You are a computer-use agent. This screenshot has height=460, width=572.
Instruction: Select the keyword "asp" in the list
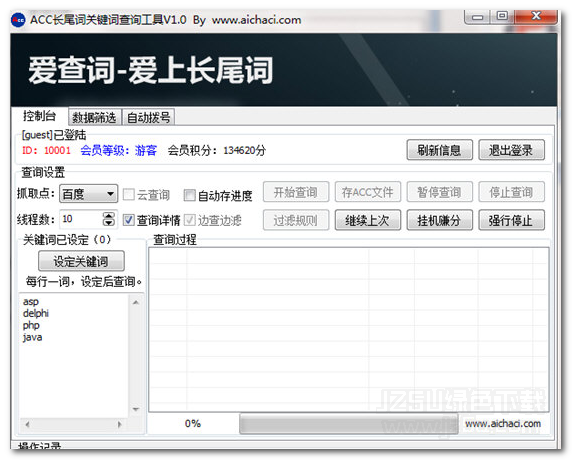click(x=31, y=302)
